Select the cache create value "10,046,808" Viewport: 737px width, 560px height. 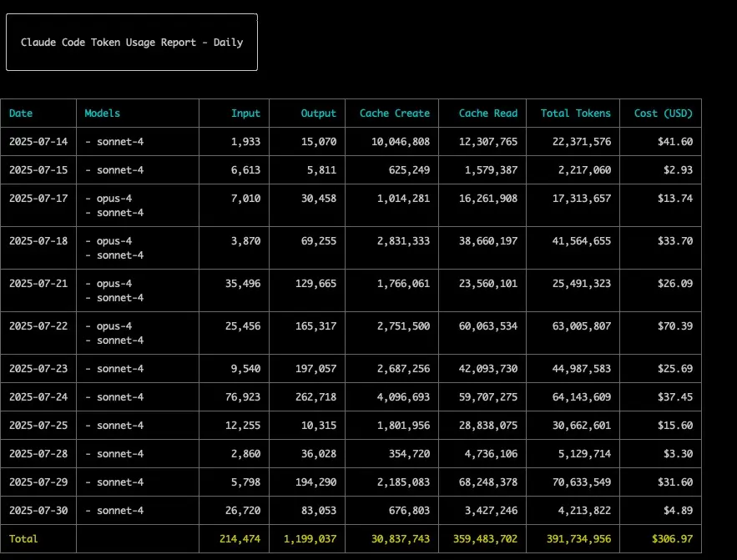point(401,141)
